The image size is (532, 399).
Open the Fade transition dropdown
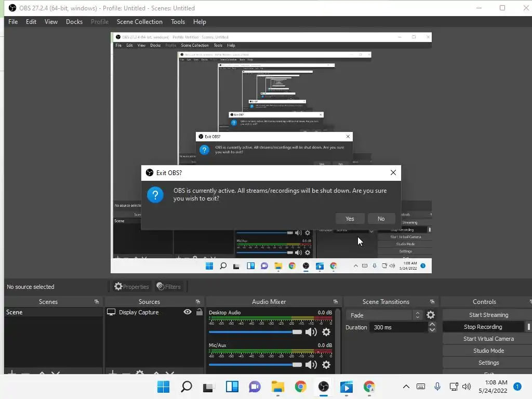pos(384,315)
